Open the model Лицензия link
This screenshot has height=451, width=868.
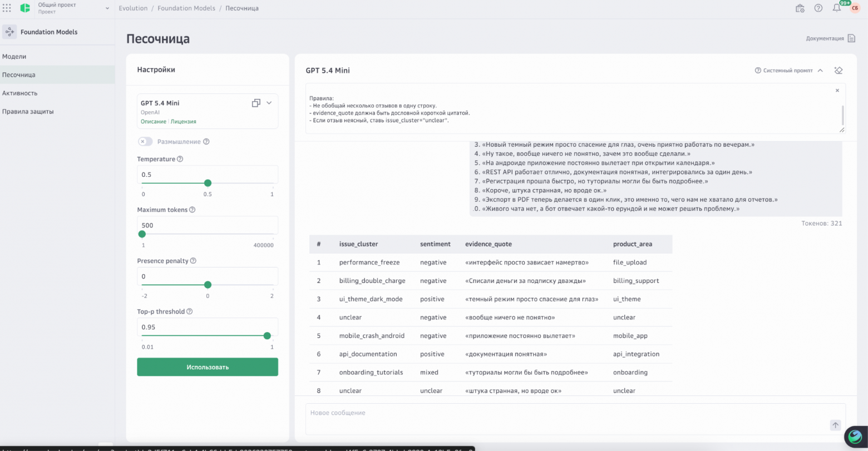tap(183, 121)
